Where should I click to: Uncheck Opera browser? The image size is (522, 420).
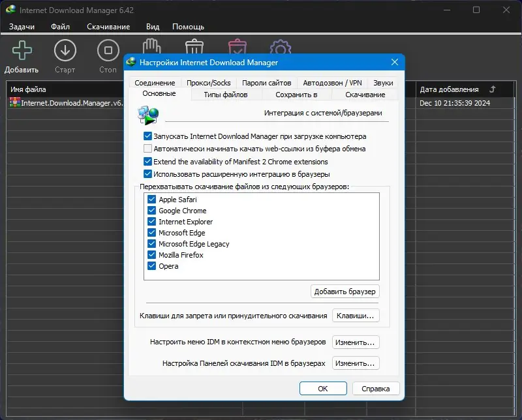coord(151,266)
